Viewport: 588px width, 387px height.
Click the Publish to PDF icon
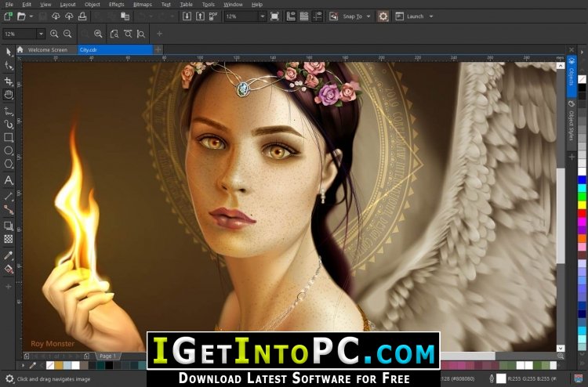(x=213, y=16)
